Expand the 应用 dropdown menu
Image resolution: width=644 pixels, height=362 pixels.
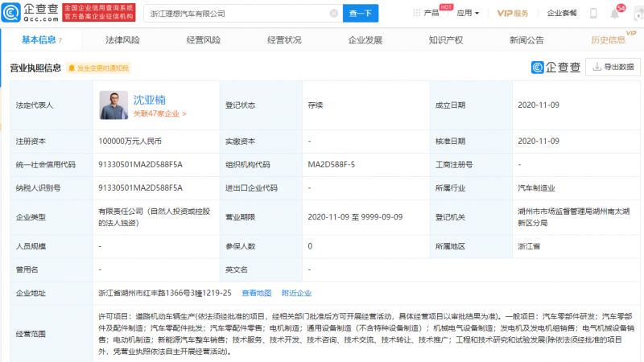468,14
